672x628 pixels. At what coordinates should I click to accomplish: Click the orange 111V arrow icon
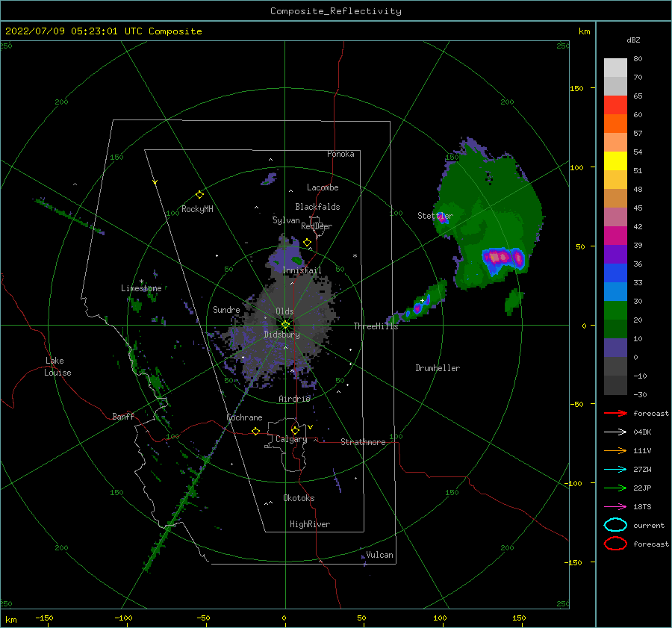(x=615, y=450)
